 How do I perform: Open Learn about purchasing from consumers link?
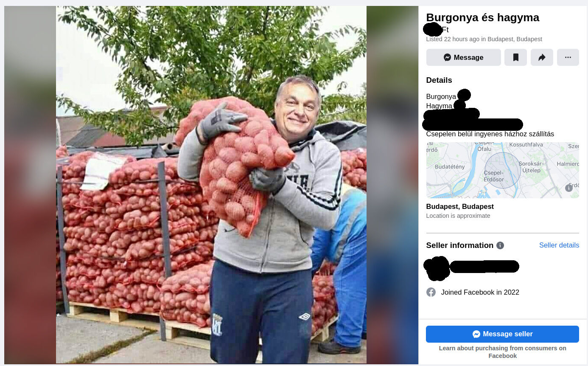point(502,352)
